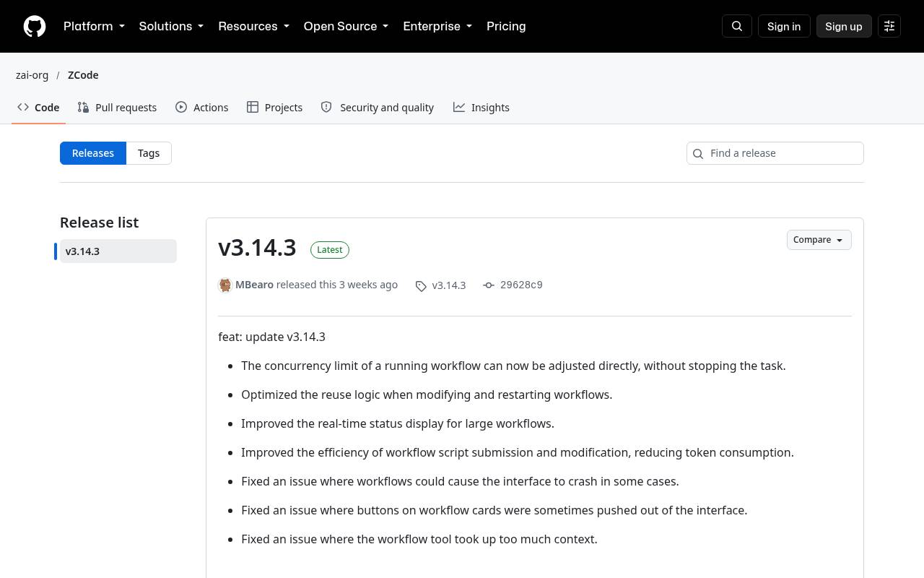924x578 pixels.
Task: Click the commit icon beside 29628c9
Action: (489, 285)
